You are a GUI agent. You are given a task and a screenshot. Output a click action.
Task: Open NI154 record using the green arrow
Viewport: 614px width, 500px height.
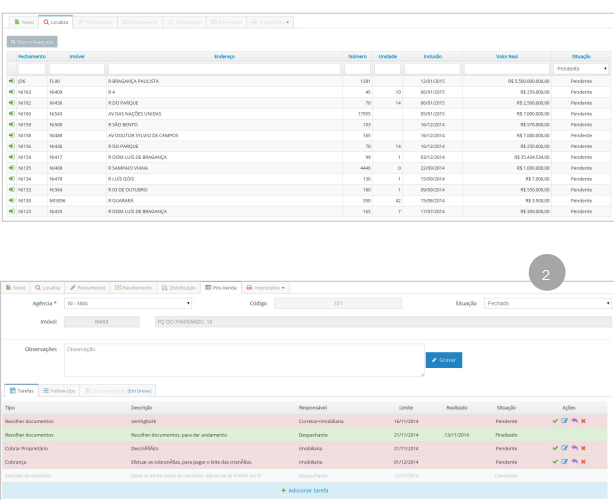pos(11,157)
